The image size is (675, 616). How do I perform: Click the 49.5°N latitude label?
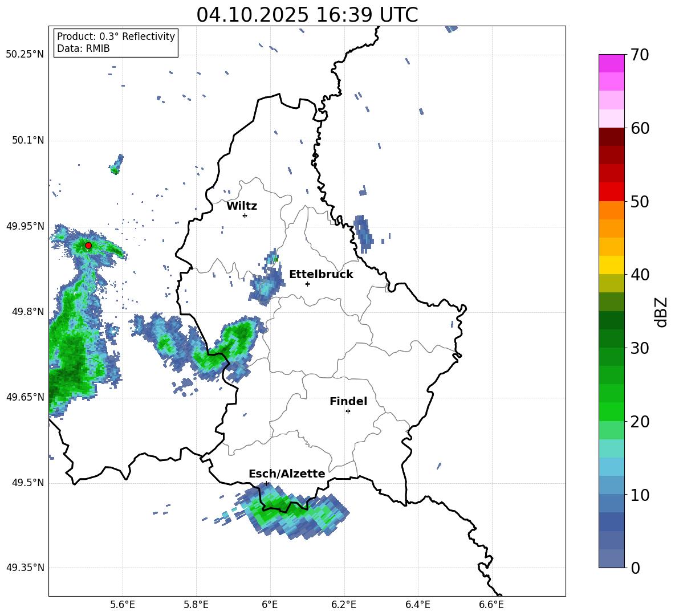click(x=28, y=483)
